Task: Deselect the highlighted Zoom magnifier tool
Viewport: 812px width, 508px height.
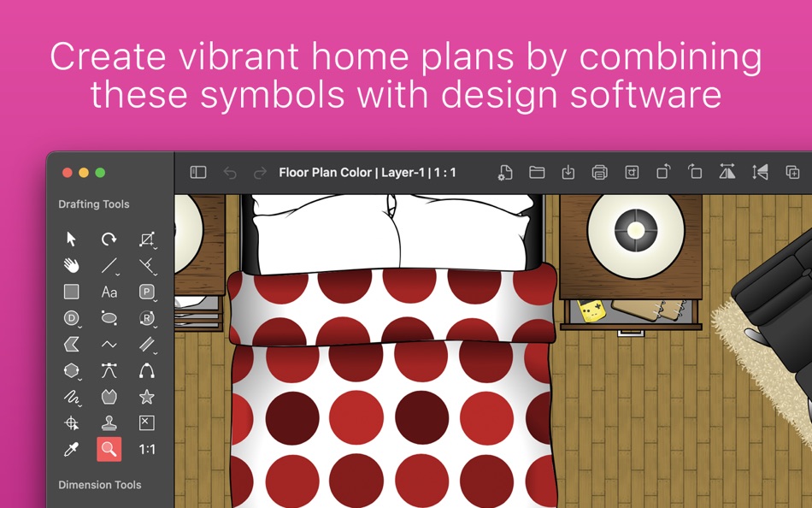Action: pyautogui.click(x=109, y=448)
